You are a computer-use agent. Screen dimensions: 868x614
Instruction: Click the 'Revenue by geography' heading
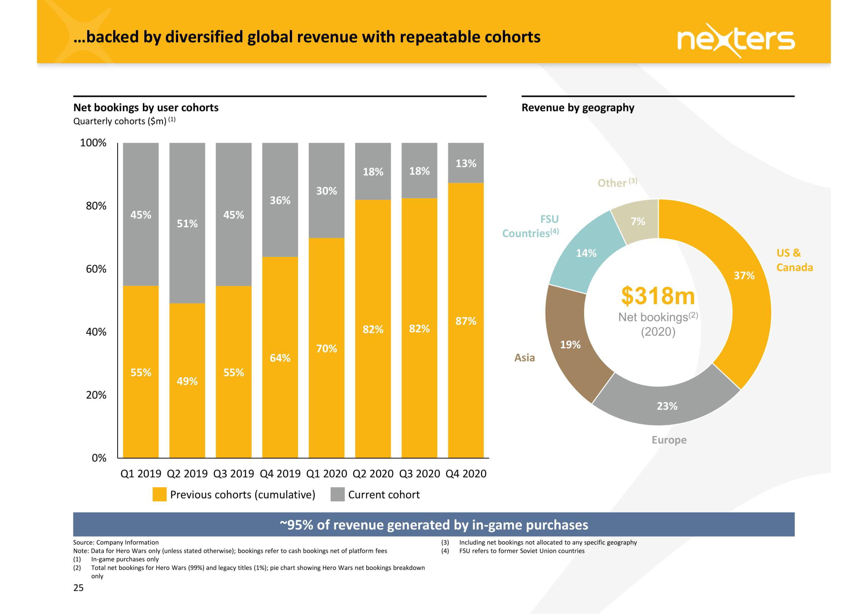click(x=578, y=108)
